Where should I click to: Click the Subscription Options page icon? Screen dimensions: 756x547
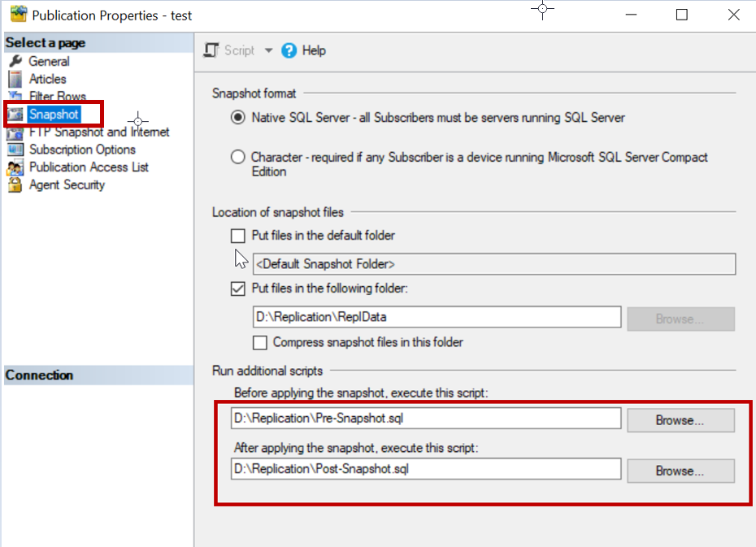tap(15, 150)
